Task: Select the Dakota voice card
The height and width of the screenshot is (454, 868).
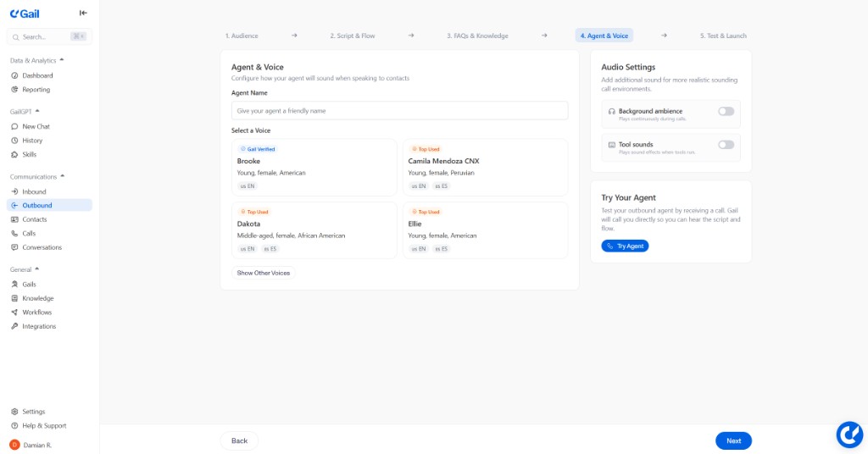Action: click(x=314, y=230)
